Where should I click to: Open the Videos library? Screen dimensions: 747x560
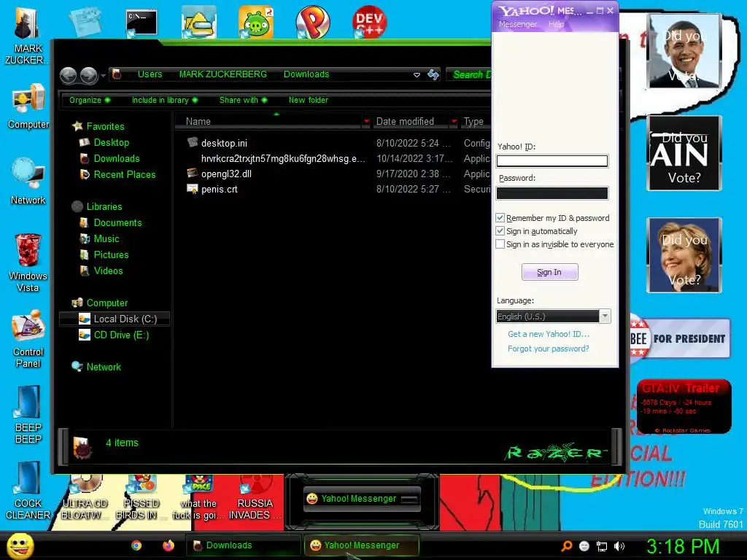[x=108, y=271]
